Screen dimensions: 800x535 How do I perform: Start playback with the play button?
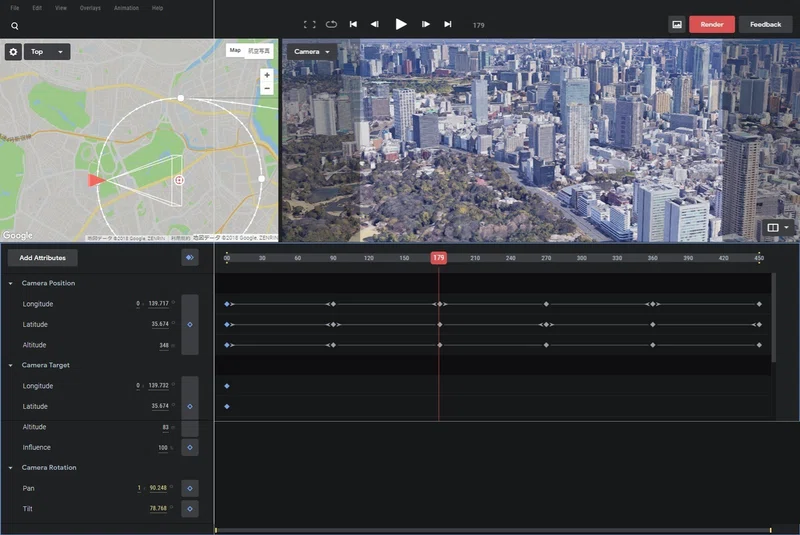click(401, 24)
